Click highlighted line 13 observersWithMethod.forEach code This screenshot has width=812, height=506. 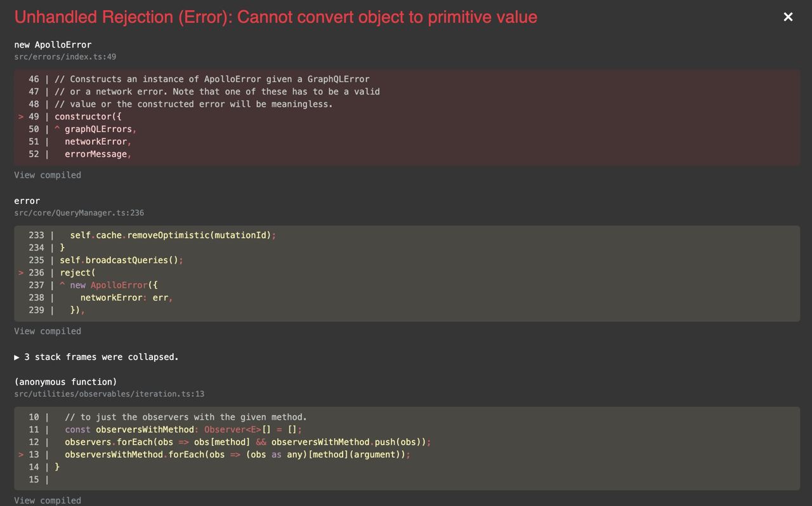237,455
